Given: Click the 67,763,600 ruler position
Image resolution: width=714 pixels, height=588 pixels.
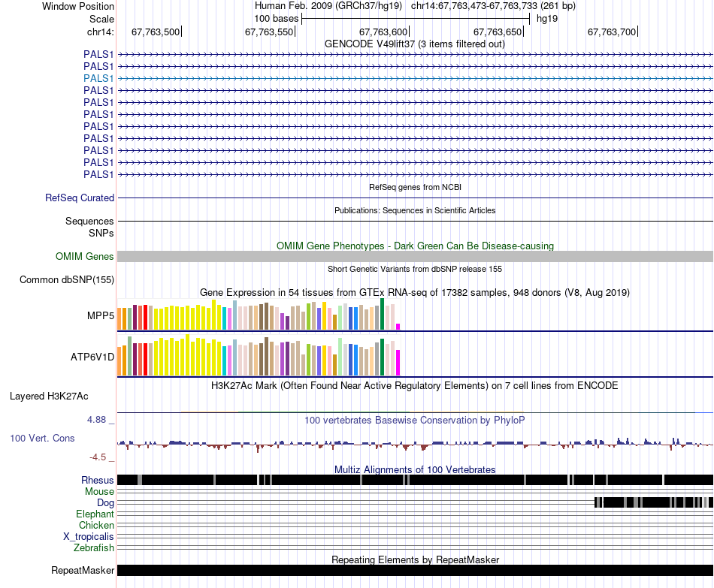Looking at the screenshot, I should point(384,32).
